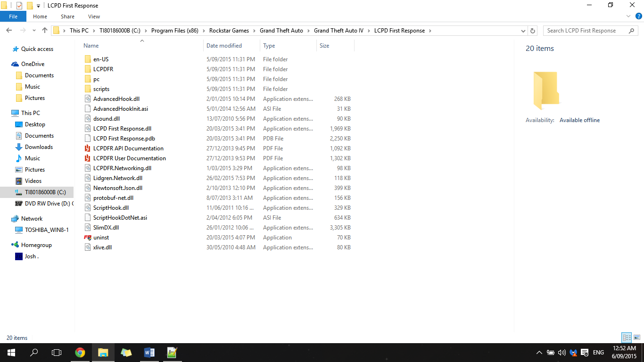Expand the ribbon with the chevron
Screen dimensions: 644x362
tap(628, 16)
